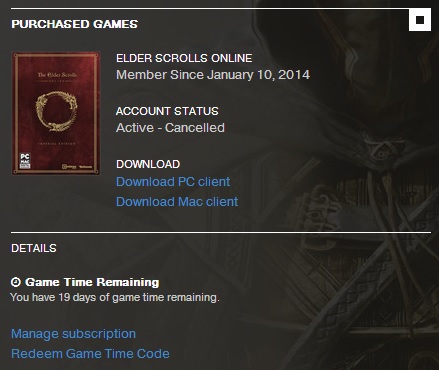Click the DETAILS section heading

(34, 248)
